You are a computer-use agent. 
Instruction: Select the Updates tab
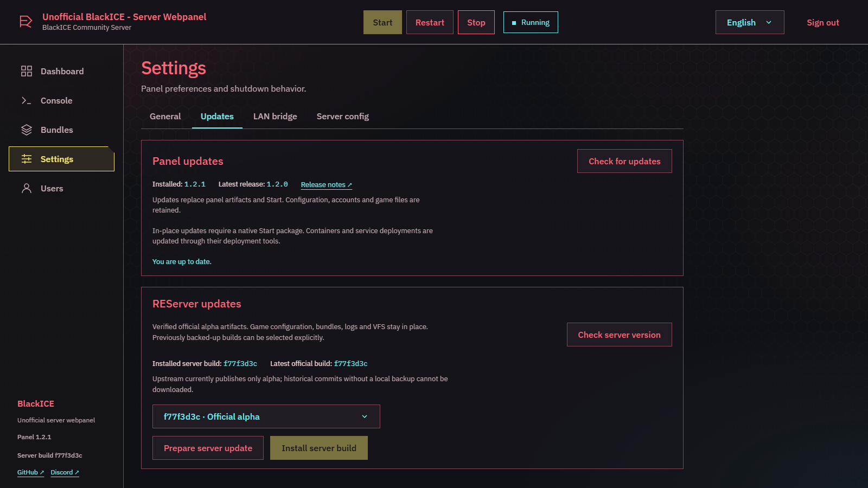[217, 116]
